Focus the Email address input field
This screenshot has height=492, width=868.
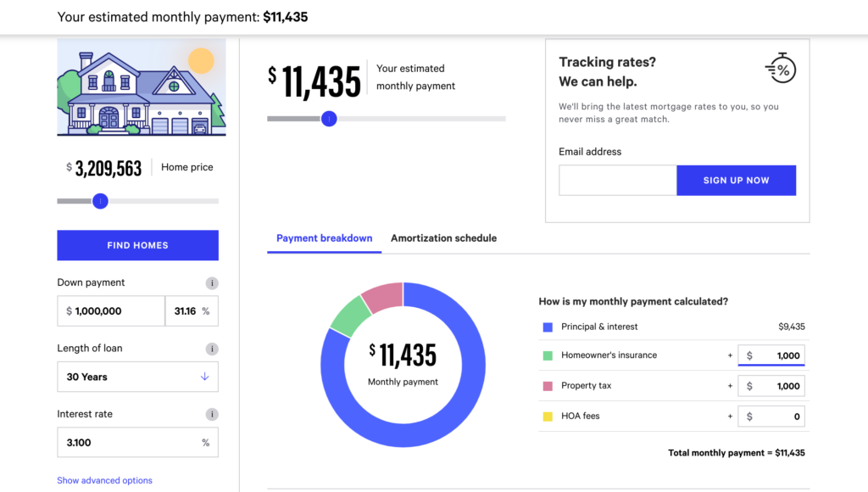[617, 181]
